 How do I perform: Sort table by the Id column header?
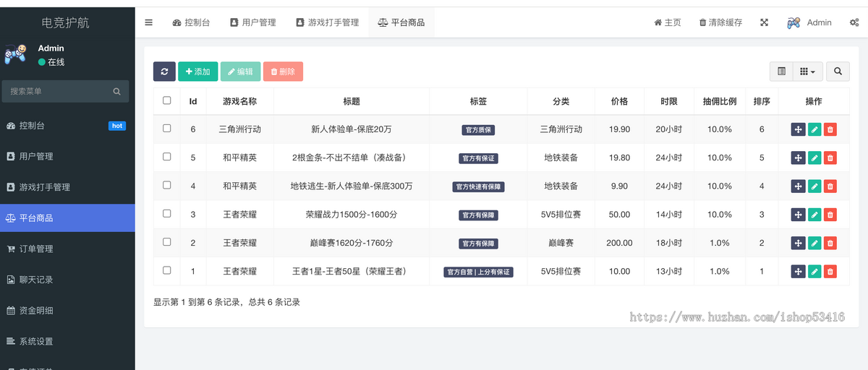(x=193, y=101)
